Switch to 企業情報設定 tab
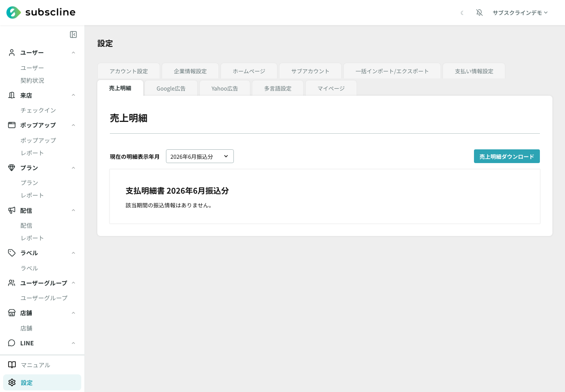Screen dimensions: 565x392 point(190,71)
